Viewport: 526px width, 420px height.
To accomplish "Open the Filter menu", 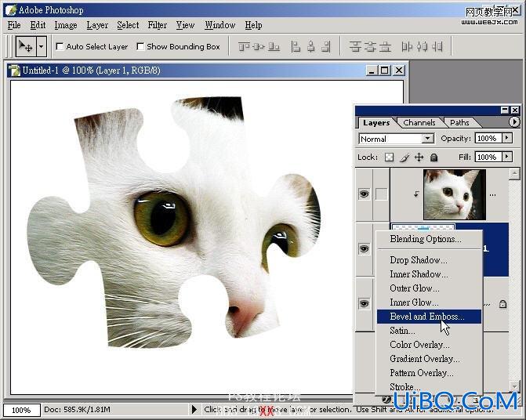I will 158,25.
